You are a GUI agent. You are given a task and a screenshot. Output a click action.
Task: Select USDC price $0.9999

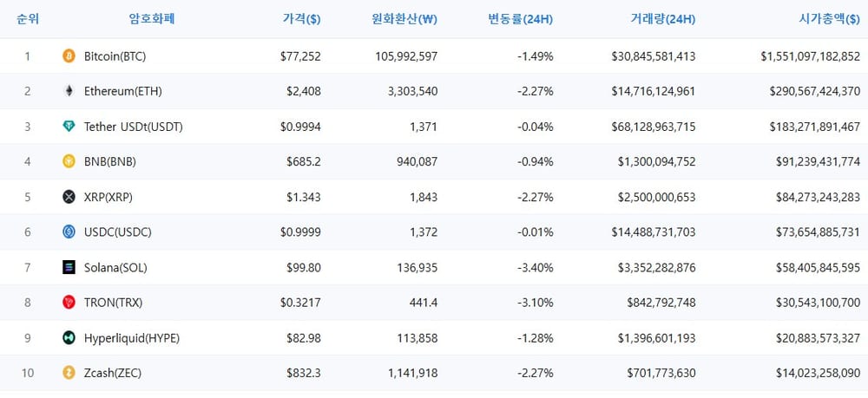tap(300, 232)
